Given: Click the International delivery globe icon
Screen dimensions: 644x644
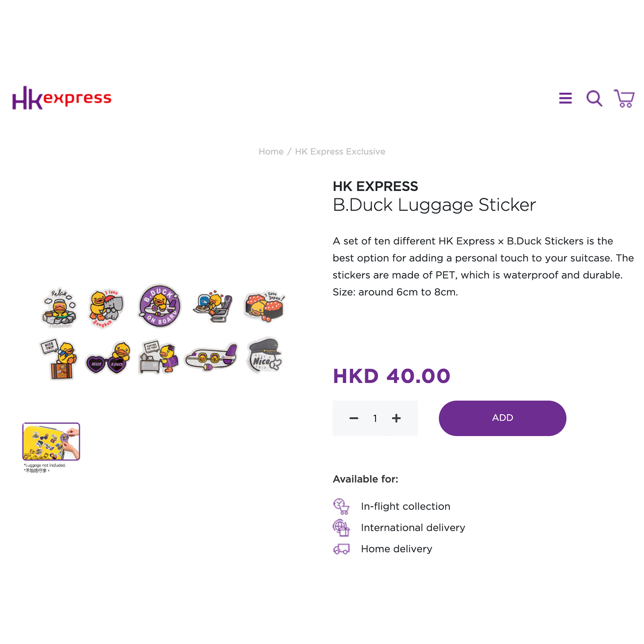Looking at the screenshot, I should (x=341, y=528).
